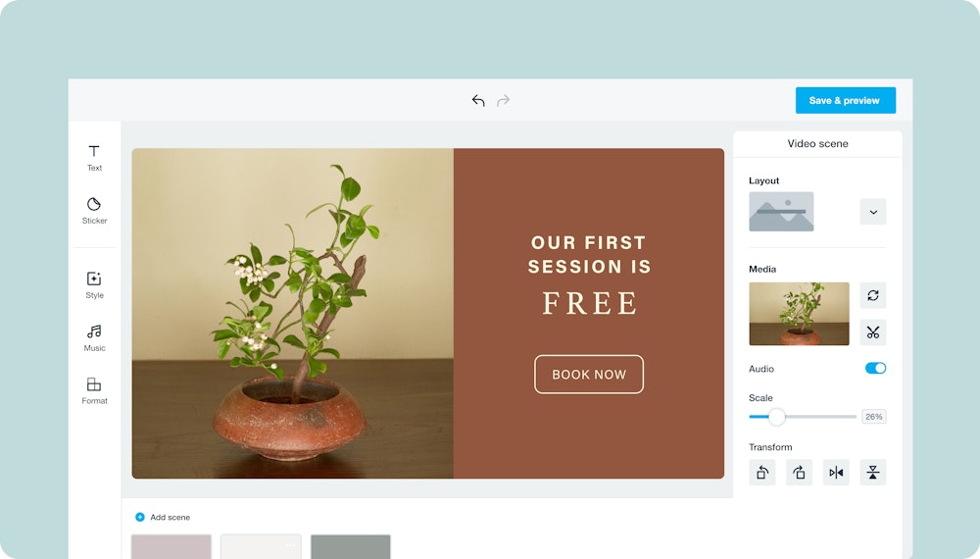Viewport: 980px width, 559px height.
Task: Select the Text tool in sidebar
Action: tap(94, 158)
